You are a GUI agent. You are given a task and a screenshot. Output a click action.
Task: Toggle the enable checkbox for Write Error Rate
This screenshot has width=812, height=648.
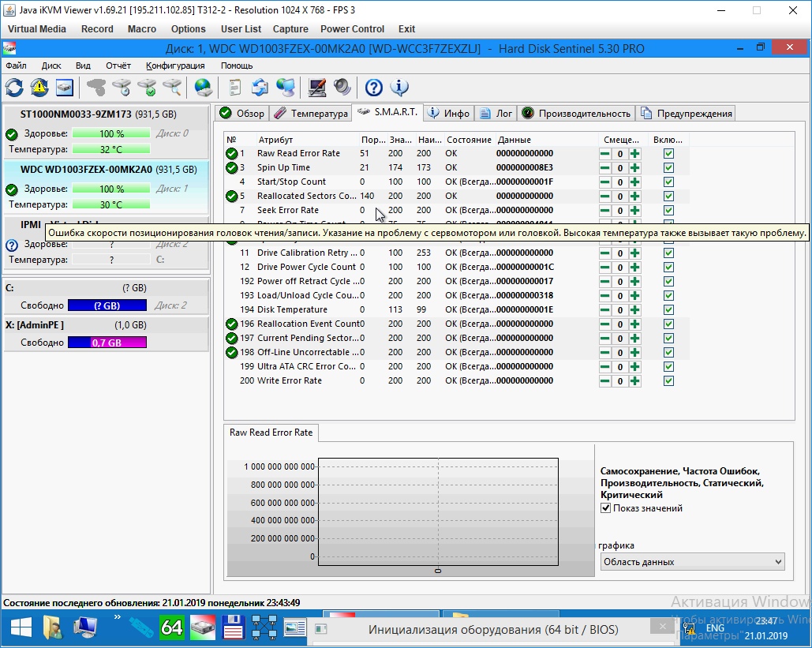coord(668,380)
